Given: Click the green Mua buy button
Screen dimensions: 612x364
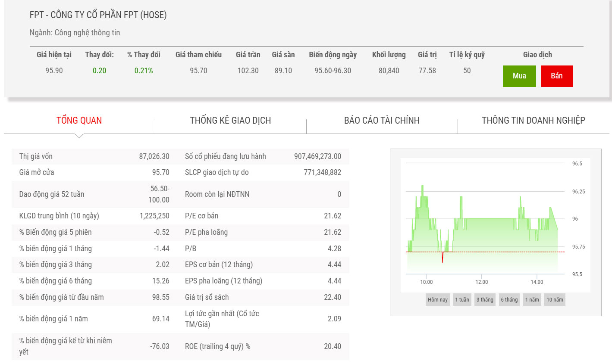Looking at the screenshot, I should point(519,76).
